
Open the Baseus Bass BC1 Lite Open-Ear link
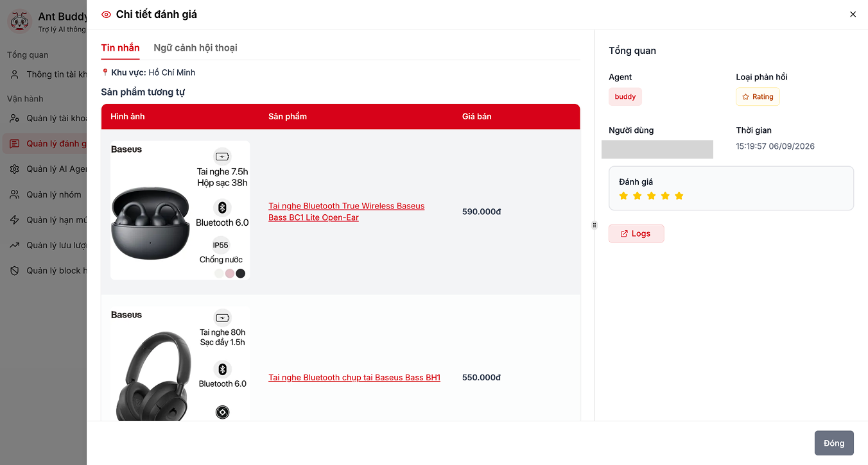(347, 212)
